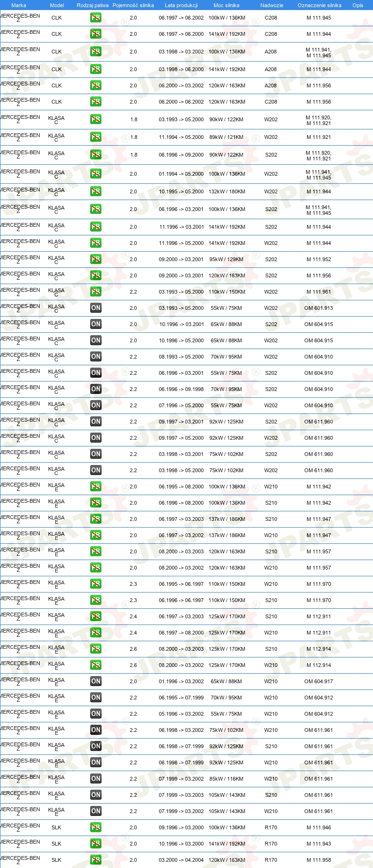Select the engine code OM 604.917
This screenshot has width=373, height=868.
[319, 681]
